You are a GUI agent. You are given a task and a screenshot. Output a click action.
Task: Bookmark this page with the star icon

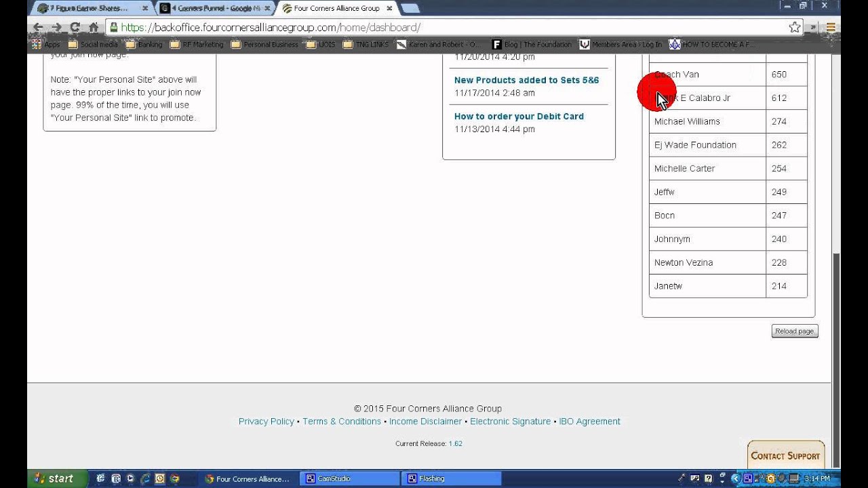click(x=795, y=28)
